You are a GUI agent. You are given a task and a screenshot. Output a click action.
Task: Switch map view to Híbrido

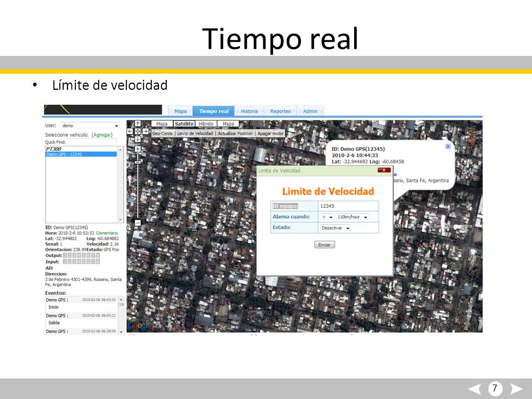point(206,124)
